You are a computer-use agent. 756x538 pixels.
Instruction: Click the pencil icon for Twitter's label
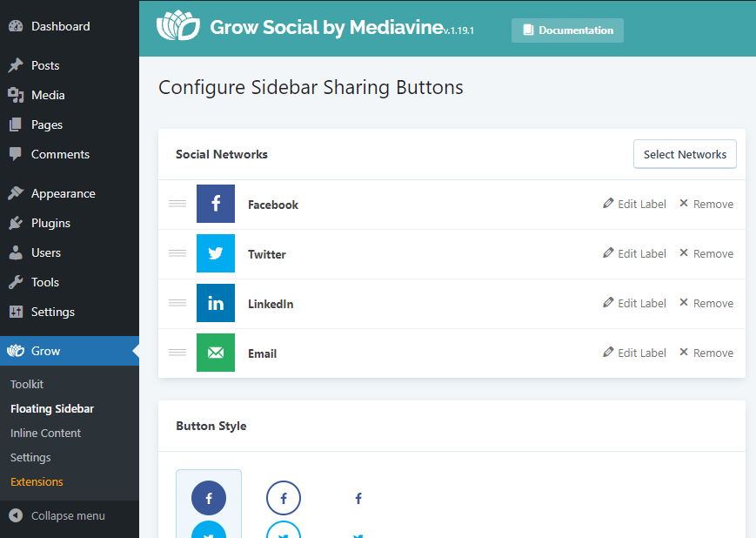[x=608, y=252]
